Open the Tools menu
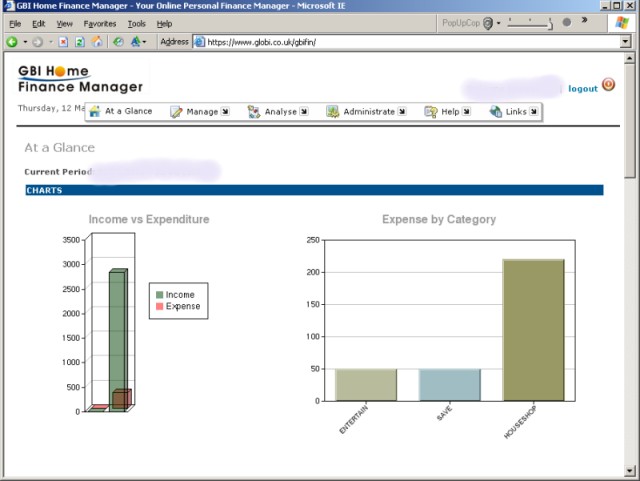640x481 pixels. pyautogui.click(x=136, y=23)
